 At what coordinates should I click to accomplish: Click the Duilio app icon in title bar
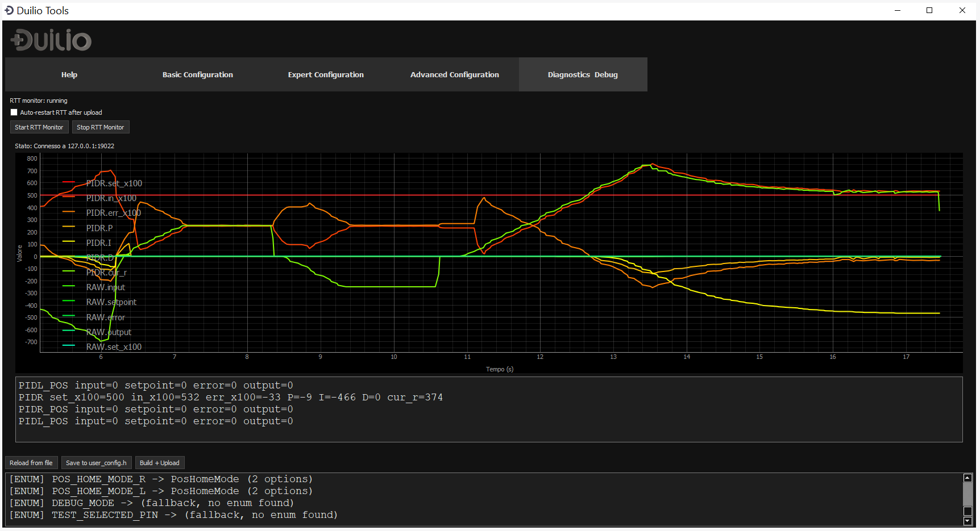(9, 10)
